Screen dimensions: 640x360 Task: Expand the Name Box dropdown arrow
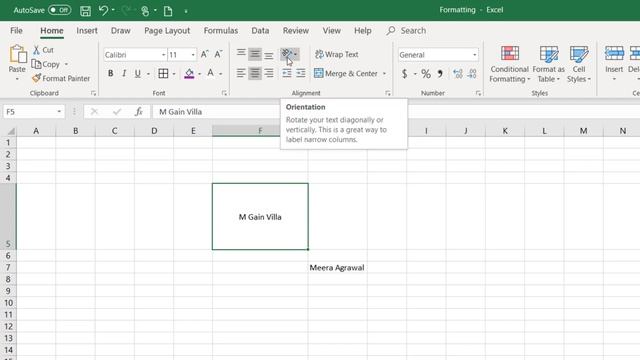pos(59,111)
